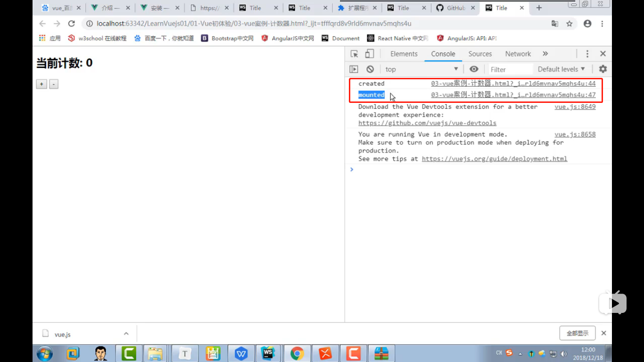This screenshot has height=362, width=644.
Task: Click the browser forward arrow
Action: click(x=57, y=24)
